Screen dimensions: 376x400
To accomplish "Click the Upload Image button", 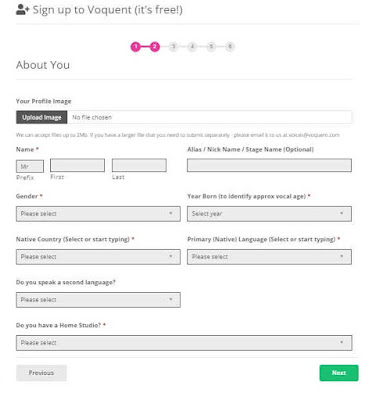I will tap(42, 117).
